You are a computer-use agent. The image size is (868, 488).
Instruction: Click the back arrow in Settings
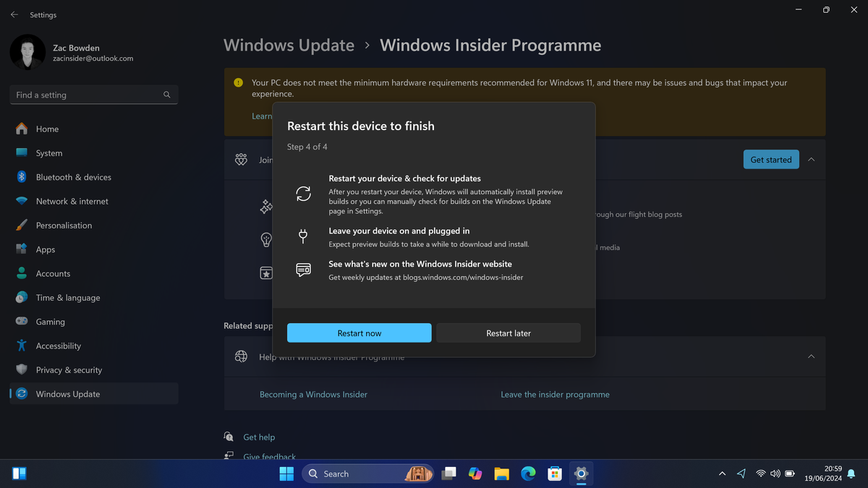click(14, 14)
